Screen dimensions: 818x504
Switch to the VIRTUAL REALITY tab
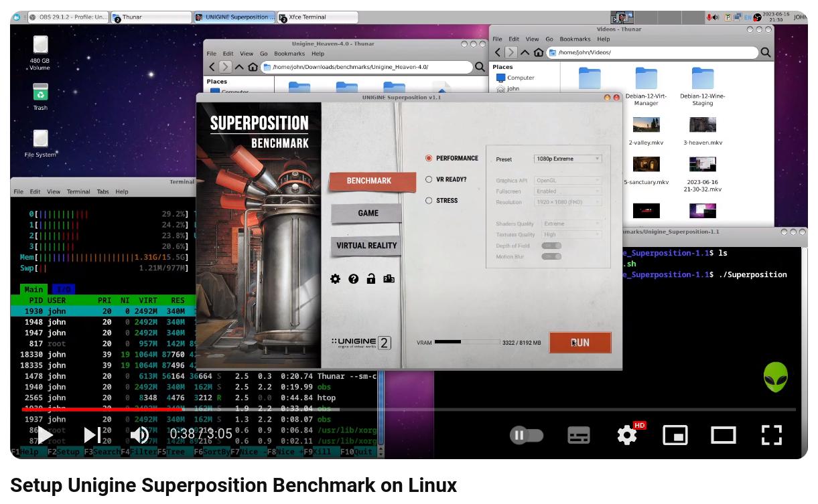coord(366,246)
